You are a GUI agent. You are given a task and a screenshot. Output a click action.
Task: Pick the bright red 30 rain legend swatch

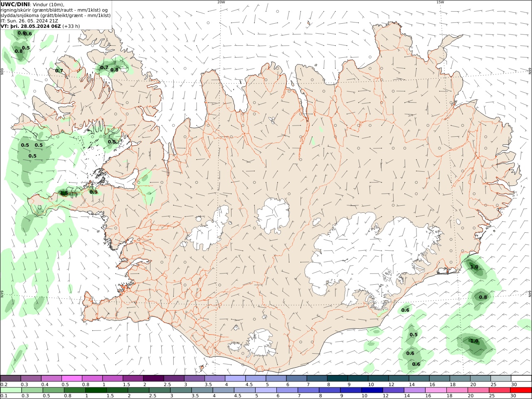[x=521, y=390]
